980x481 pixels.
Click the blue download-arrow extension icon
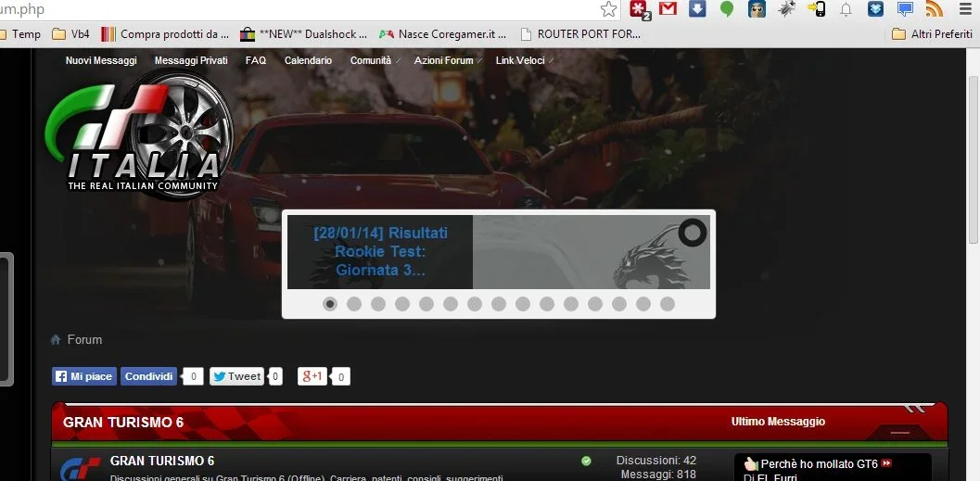697,8
